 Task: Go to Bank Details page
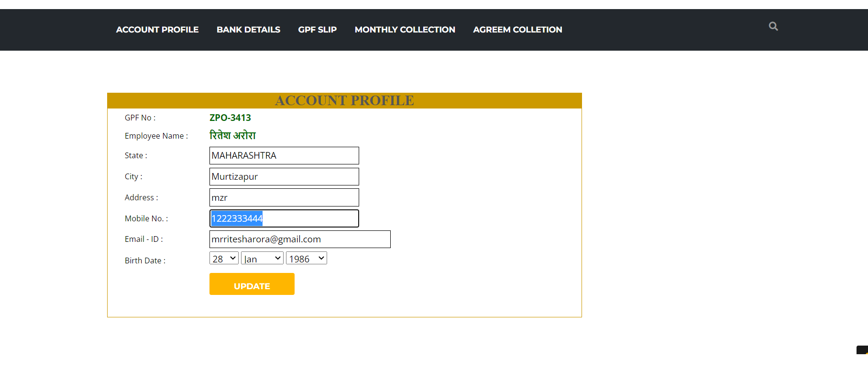248,30
